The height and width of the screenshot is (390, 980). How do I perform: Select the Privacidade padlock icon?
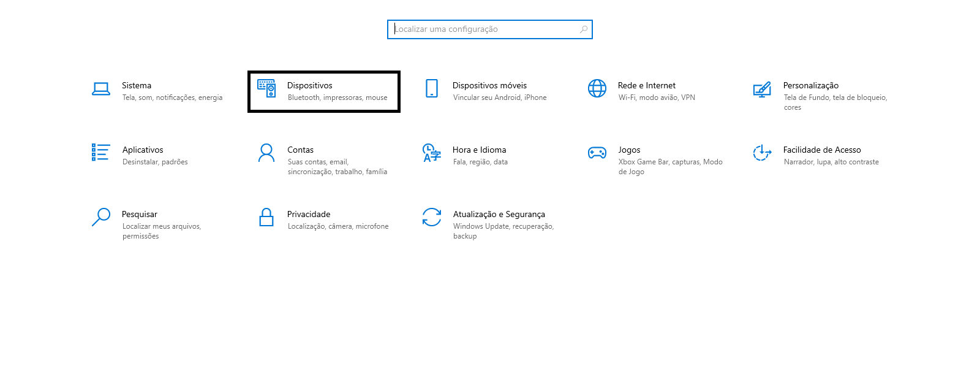click(x=266, y=217)
